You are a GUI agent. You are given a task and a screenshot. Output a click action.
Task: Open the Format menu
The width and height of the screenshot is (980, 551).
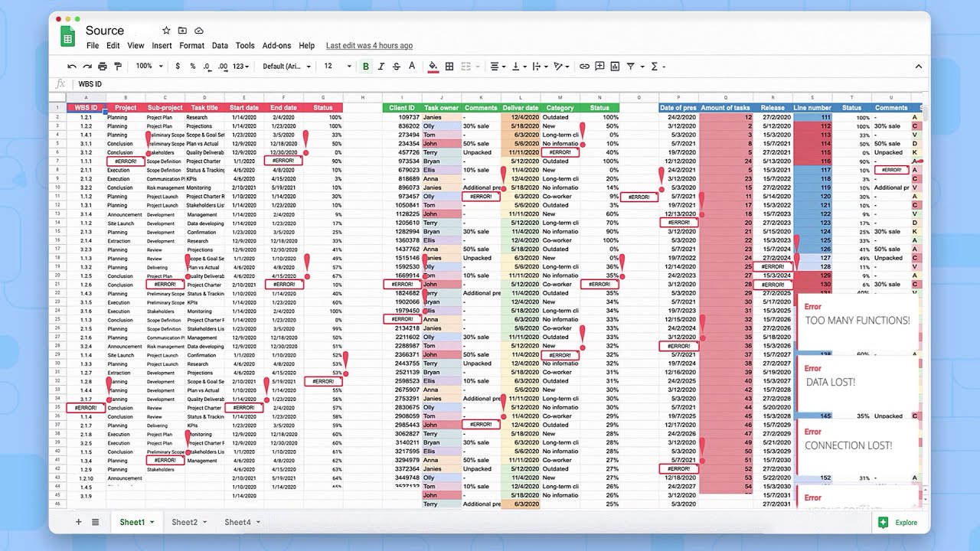[x=192, y=46]
